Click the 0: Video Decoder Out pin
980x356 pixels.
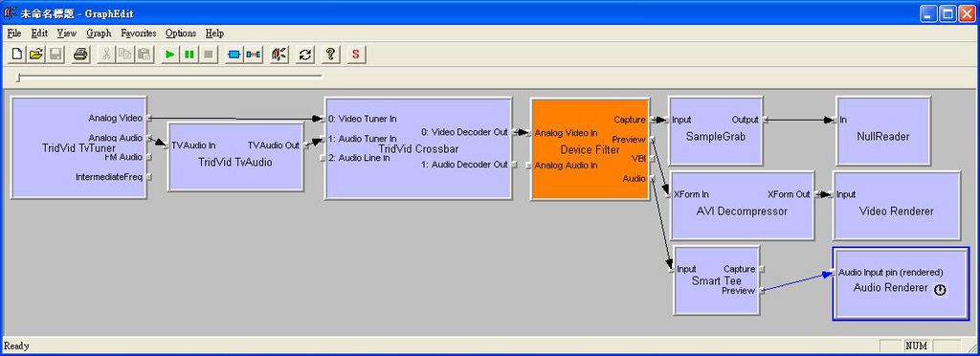[514, 132]
